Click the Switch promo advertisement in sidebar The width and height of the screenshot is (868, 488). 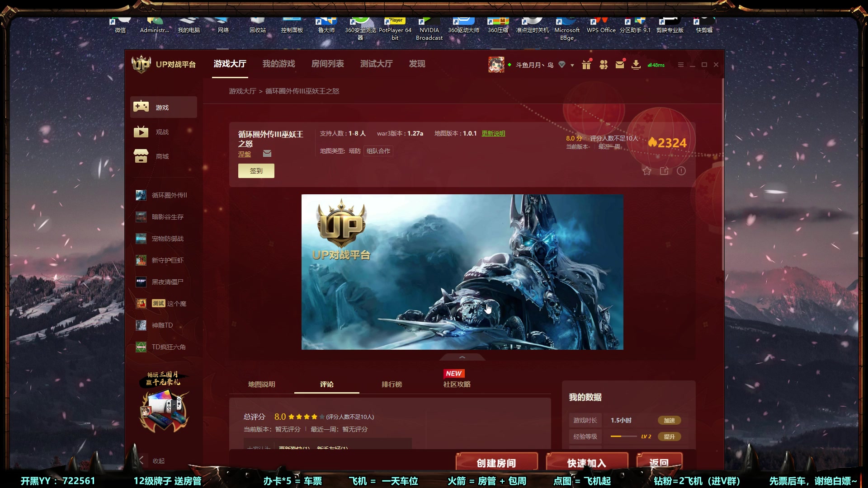(x=164, y=401)
